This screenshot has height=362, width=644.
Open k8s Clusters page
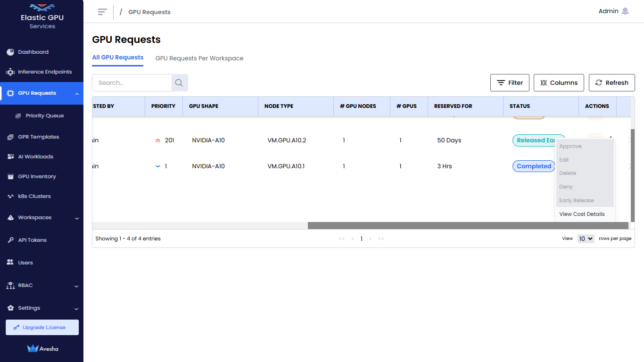point(34,196)
